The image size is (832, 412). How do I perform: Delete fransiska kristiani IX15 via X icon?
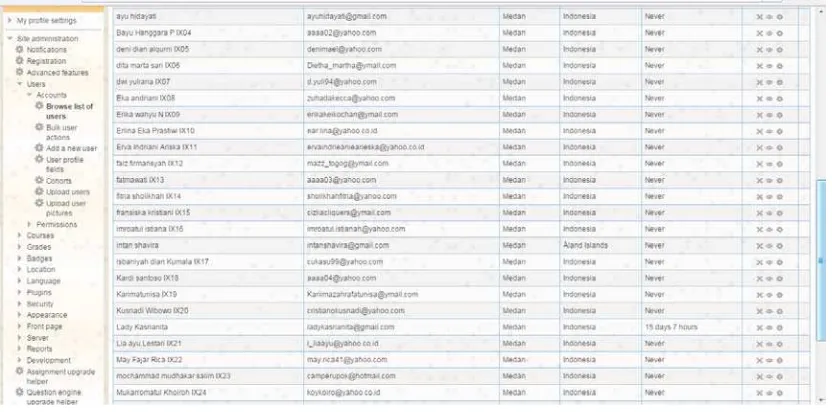759,213
